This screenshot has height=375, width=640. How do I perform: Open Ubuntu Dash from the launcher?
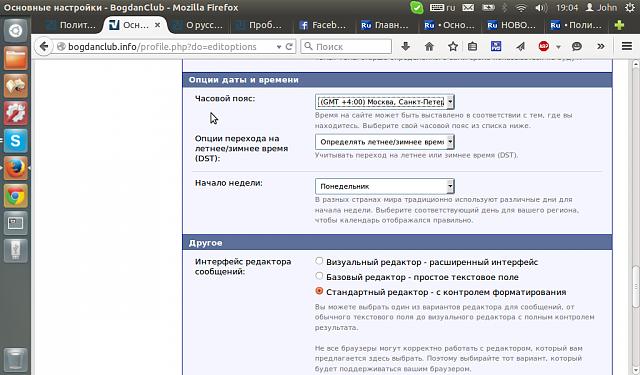(16, 30)
